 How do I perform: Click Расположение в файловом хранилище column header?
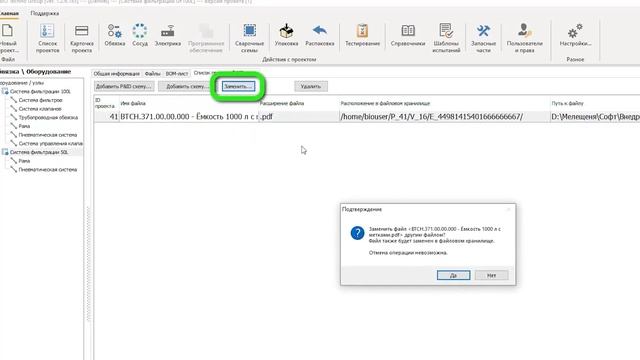pyautogui.click(x=444, y=103)
